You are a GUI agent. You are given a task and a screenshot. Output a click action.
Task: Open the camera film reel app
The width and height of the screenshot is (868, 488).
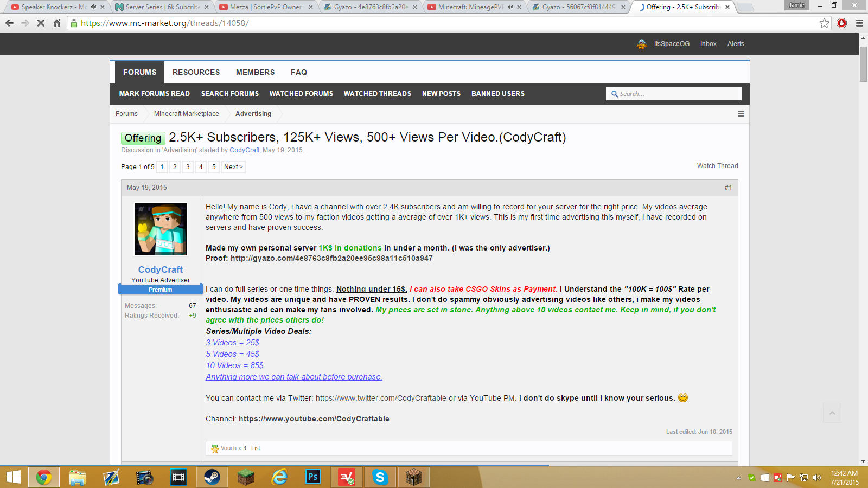click(145, 477)
